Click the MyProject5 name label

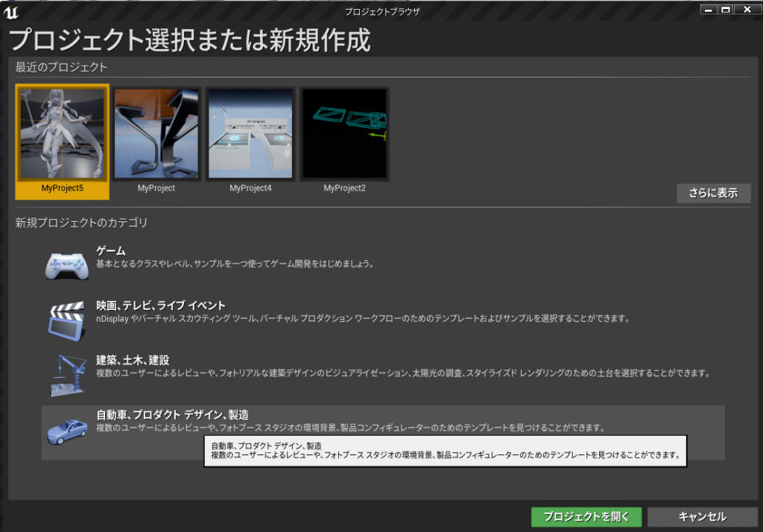(63, 189)
